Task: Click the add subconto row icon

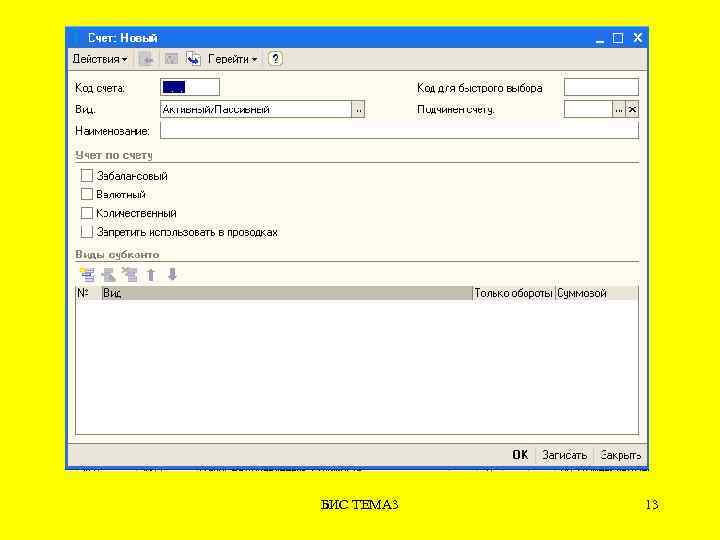Action: click(87, 275)
